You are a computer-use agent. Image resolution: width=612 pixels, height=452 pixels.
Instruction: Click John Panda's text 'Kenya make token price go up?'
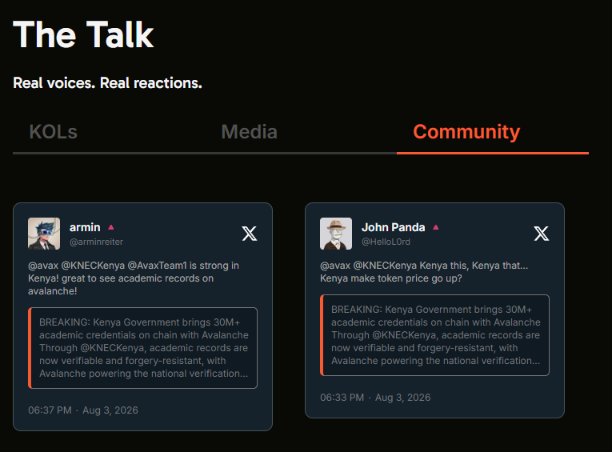tap(391, 278)
